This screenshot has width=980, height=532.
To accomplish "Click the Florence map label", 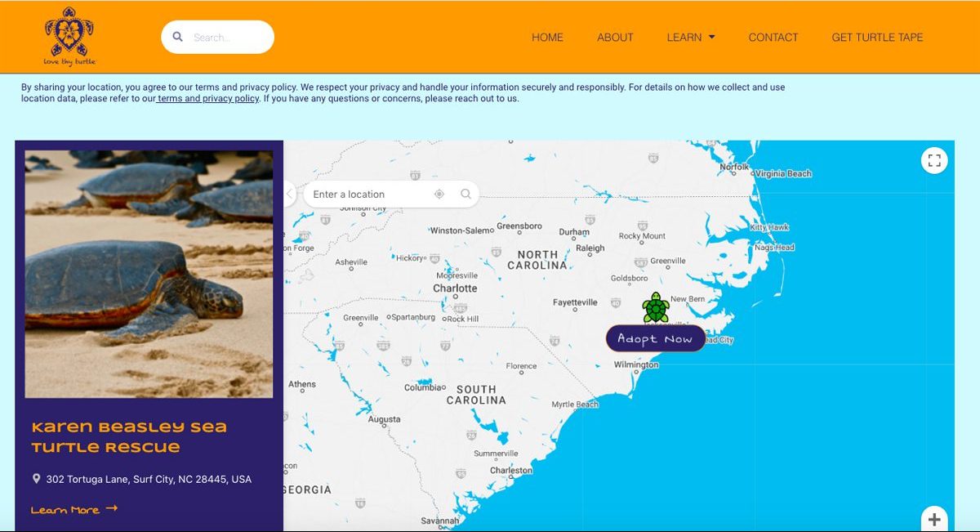I will coord(522,366).
